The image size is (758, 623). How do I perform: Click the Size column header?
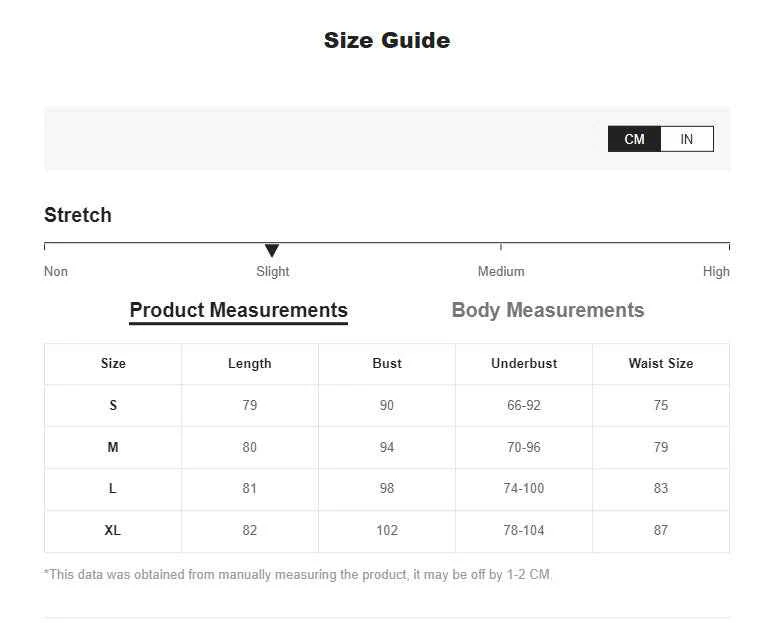click(x=113, y=363)
